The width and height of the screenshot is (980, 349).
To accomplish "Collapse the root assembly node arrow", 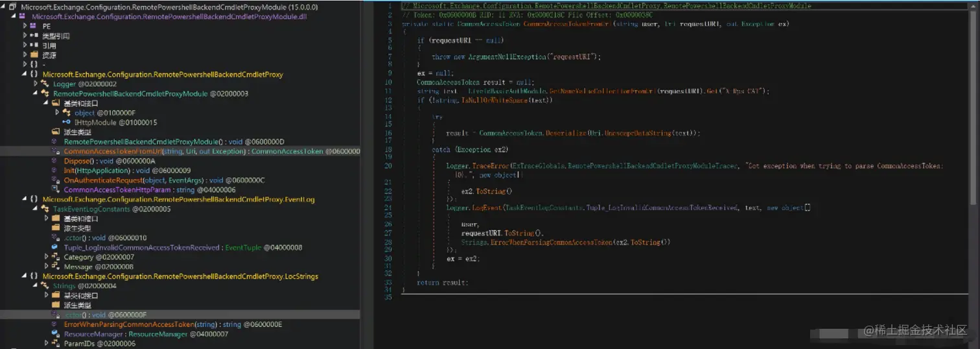I will (3, 6).
